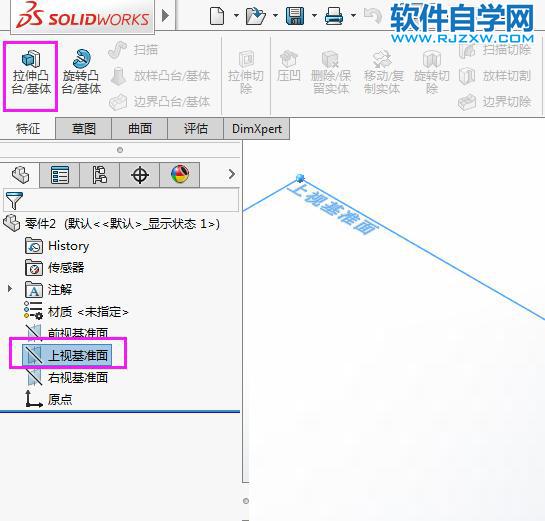Open the DimXpertManager crosshair tab
The width and height of the screenshot is (545, 521).
coord(140,175)
